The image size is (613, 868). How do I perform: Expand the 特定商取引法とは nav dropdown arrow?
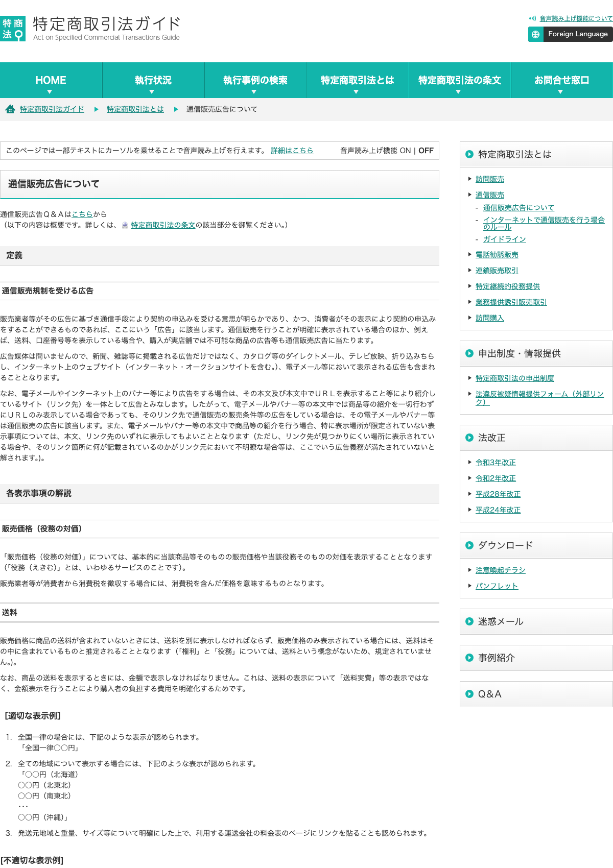pyautogui.click(x=356, y=92)
